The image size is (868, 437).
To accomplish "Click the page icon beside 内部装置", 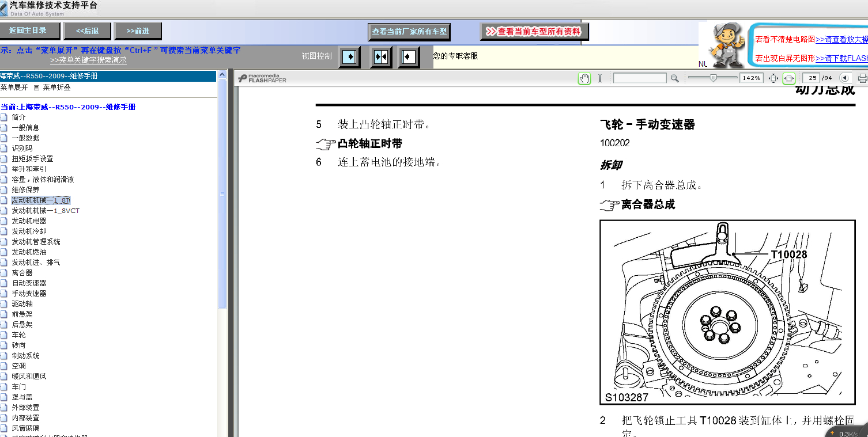I will pos(4,418).
